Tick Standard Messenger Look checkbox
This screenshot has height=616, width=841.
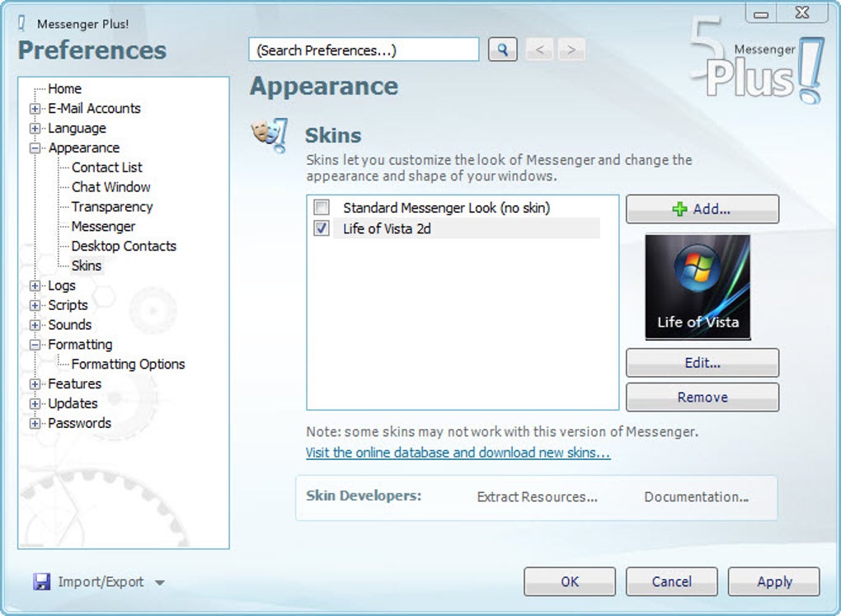click(322, 207)
